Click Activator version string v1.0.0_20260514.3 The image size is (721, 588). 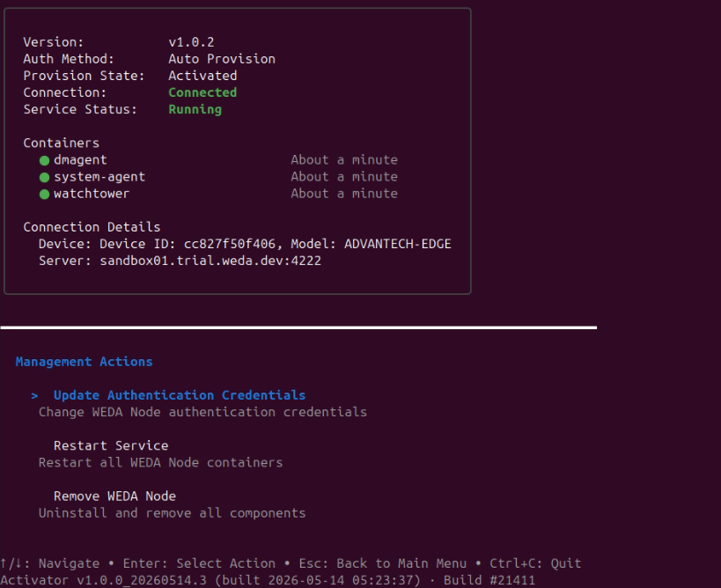(x=142, y=580)
